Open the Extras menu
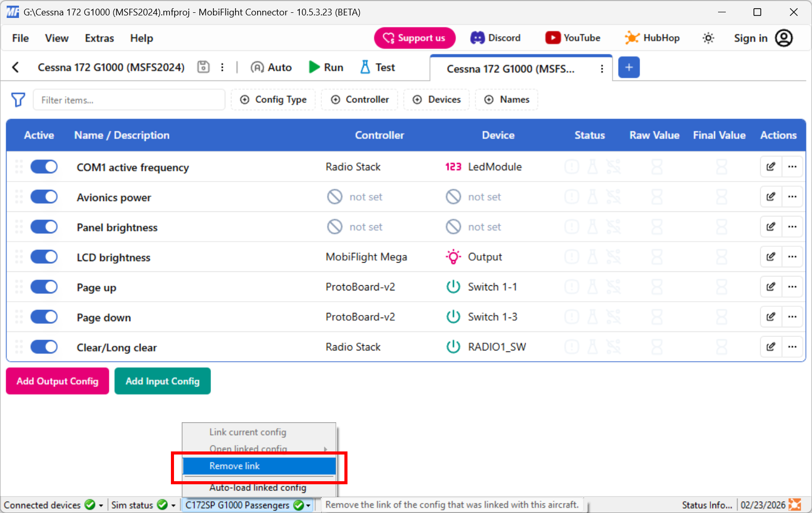Image resolution: width=812 pixels, height=513 pixels. coord(99,38)
